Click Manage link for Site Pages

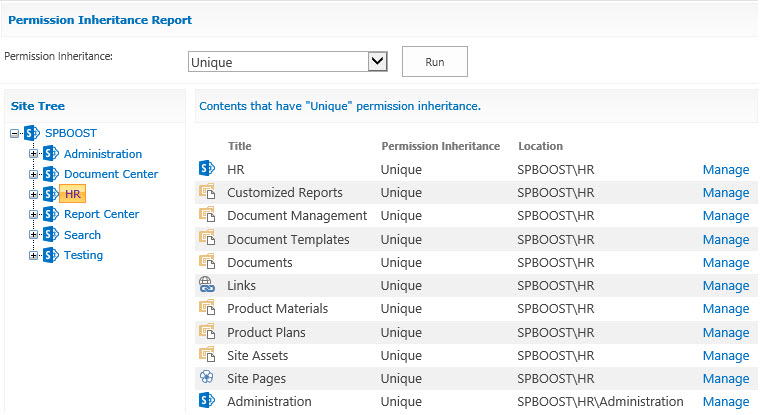(x=726, y=379)
